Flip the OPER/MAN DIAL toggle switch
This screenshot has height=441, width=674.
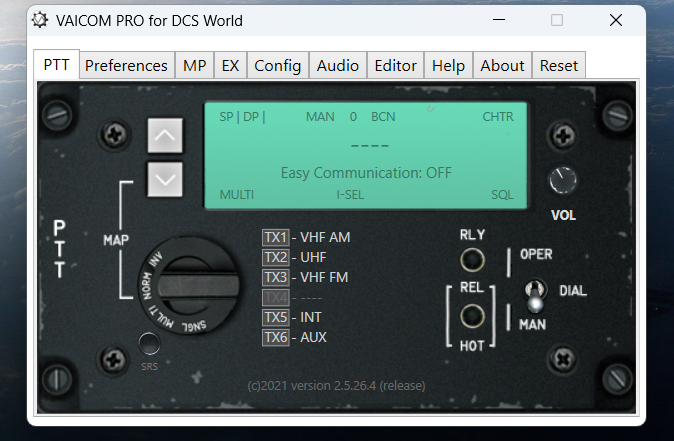click(535, 296)
